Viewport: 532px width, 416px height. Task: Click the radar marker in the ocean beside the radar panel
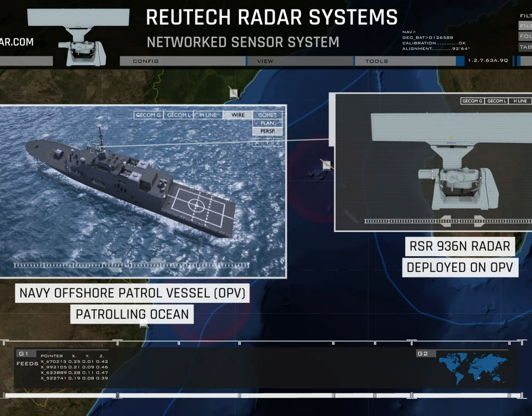[326, 165]
